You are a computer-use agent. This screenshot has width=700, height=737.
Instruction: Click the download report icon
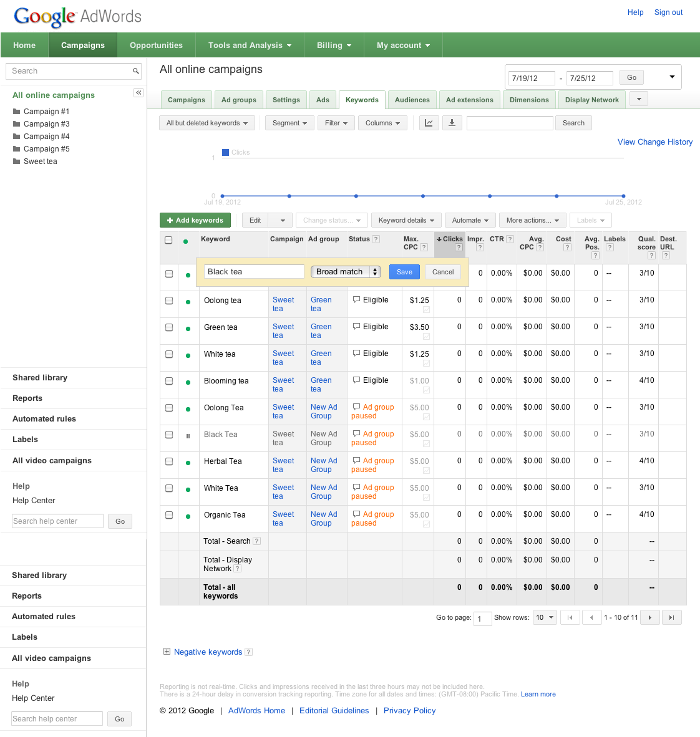452,123
